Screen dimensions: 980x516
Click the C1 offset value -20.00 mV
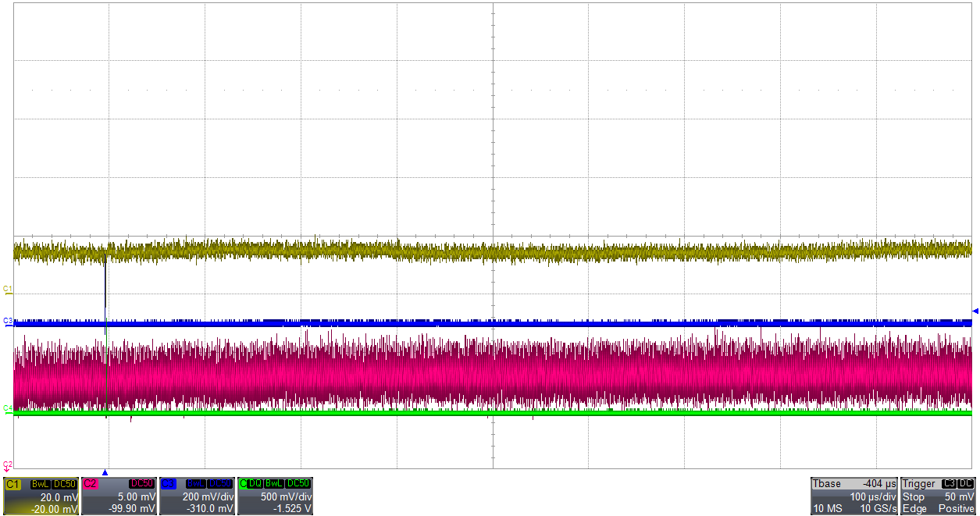[54, 509]
